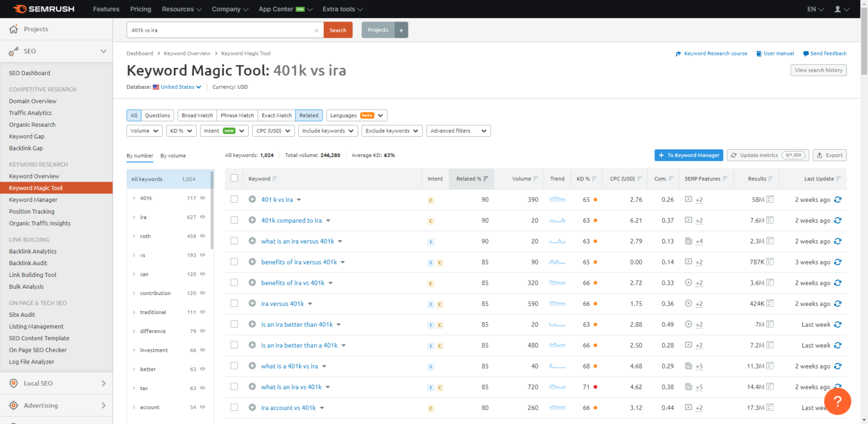Hide the "401k" keyword group using its eye toggle

tap(202, 198)
